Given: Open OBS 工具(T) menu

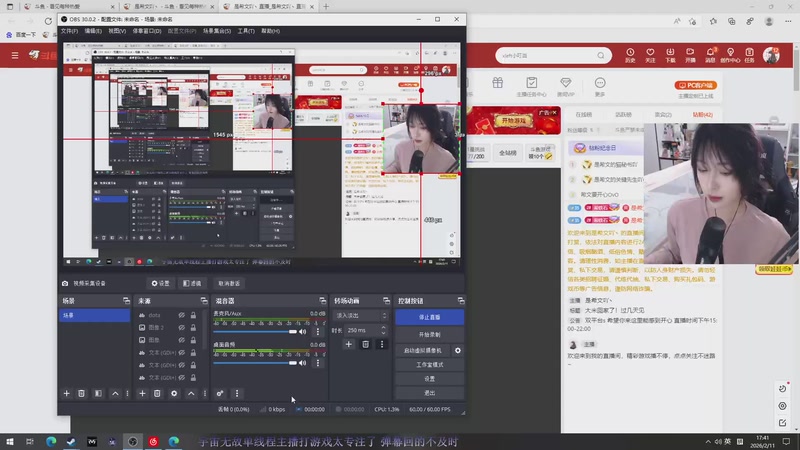Looking at the screenshot, I should tap(246, 31).
